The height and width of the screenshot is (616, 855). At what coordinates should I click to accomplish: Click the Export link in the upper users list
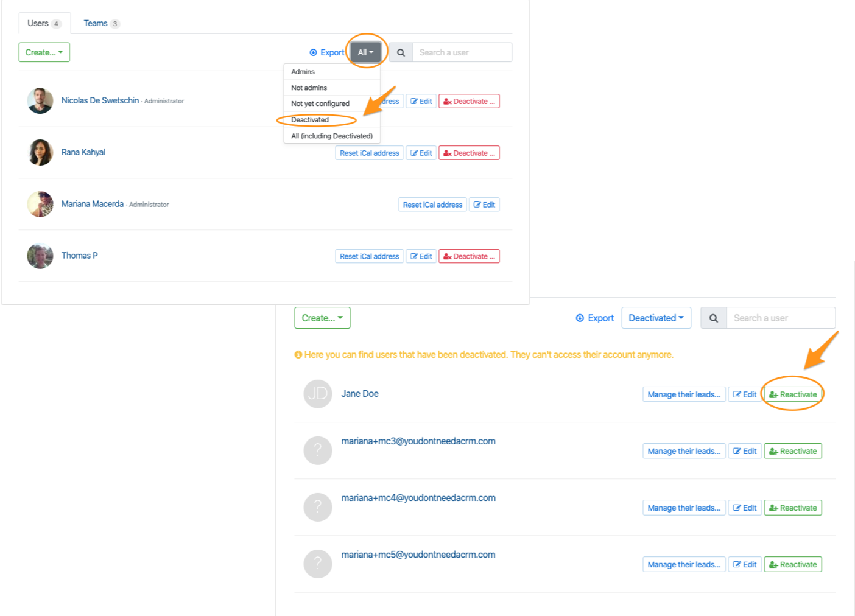click(327, 53)
